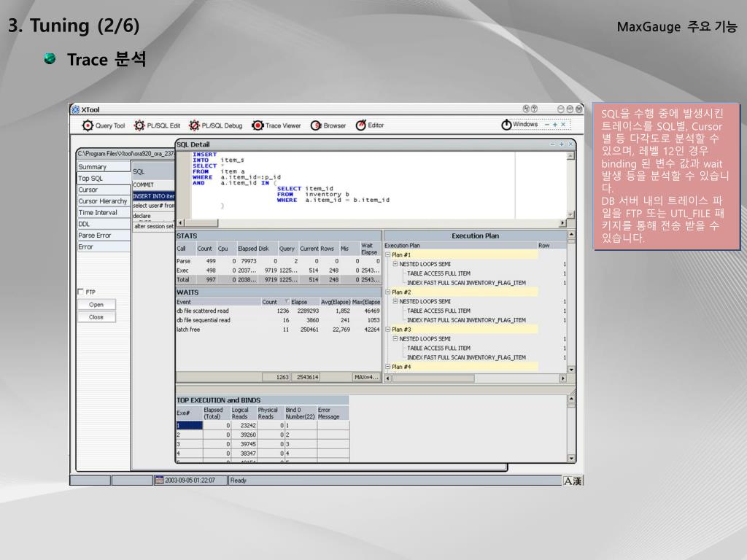Select execution row 1 in TOP EXECUTION
This screenshot has width=747, height=560.
(189, 425)
